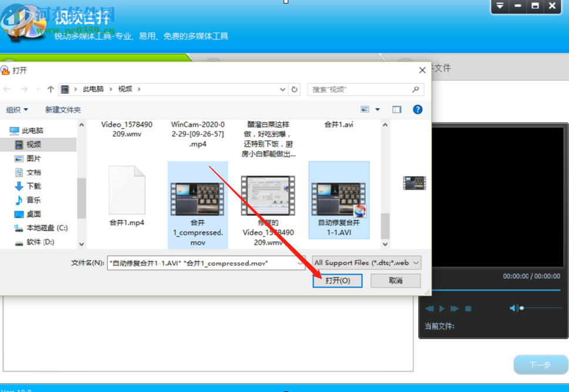569x392 pixels.
Task: Click the refresh icon beside the address bar
Action: [295, 89]
